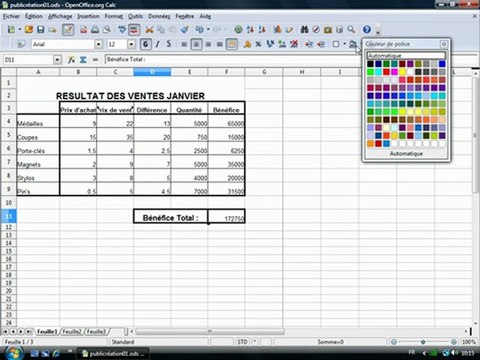The image size is (480, 360).
Task: Toggle italic formatting
Action: [157, 44]
